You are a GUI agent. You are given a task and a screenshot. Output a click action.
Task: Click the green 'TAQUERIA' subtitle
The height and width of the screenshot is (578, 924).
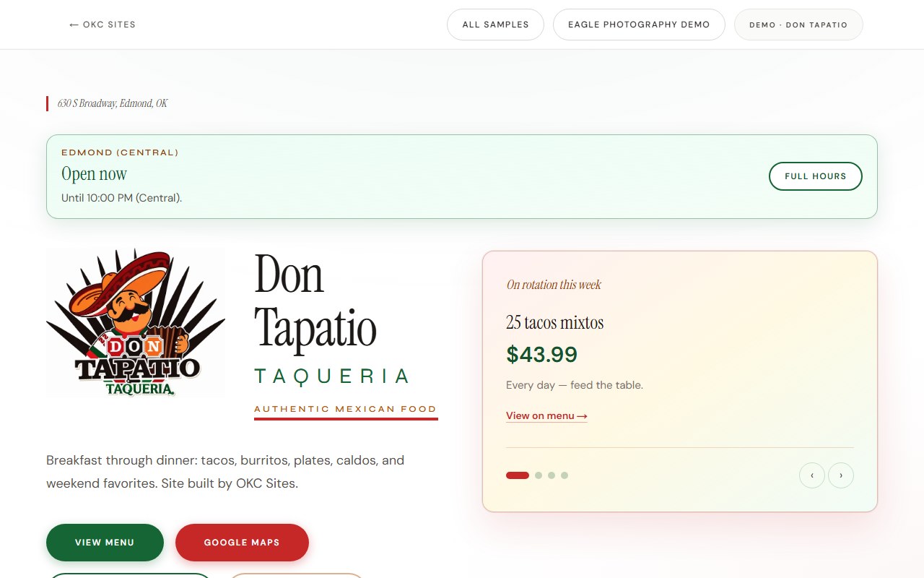click(x=331, y=376)
